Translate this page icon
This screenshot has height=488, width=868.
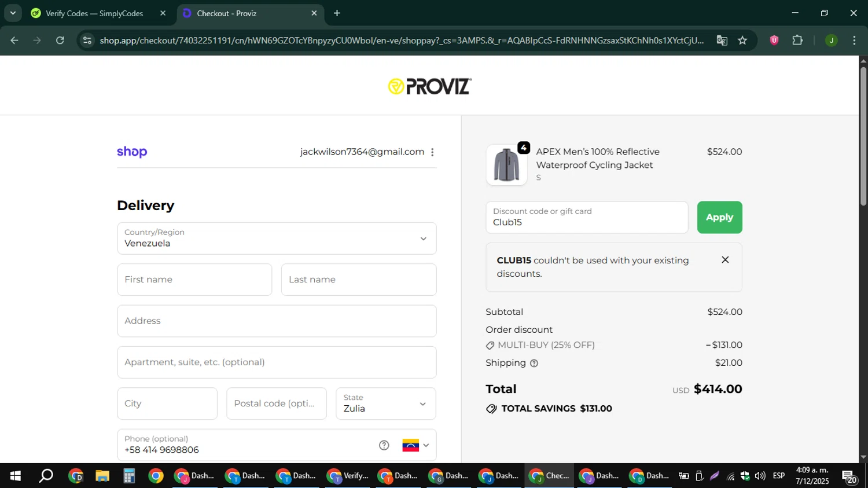(722, 41)
